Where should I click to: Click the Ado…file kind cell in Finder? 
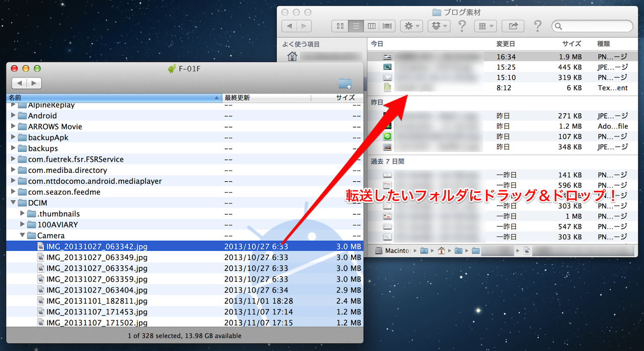[x=612, y=126]
